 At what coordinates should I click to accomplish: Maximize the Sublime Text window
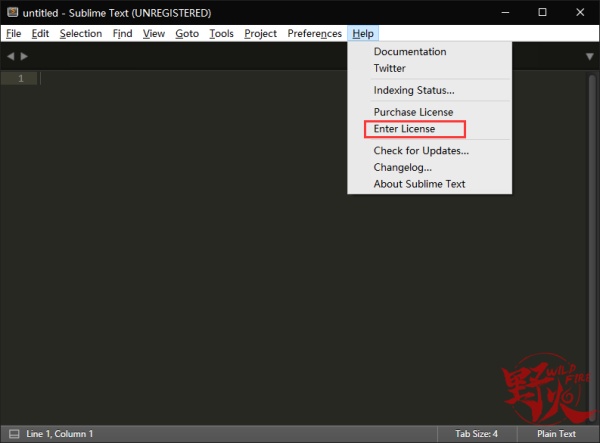[x=543, y=13]
